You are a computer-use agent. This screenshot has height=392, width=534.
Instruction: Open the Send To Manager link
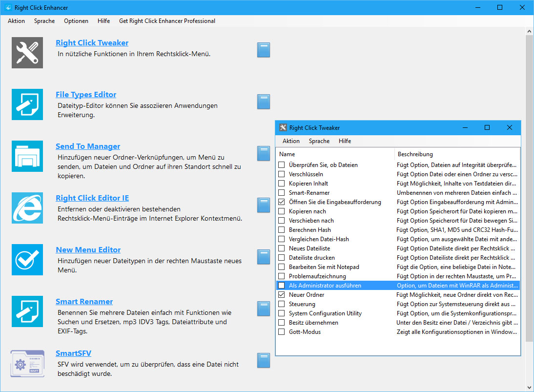tap(88, 146)
